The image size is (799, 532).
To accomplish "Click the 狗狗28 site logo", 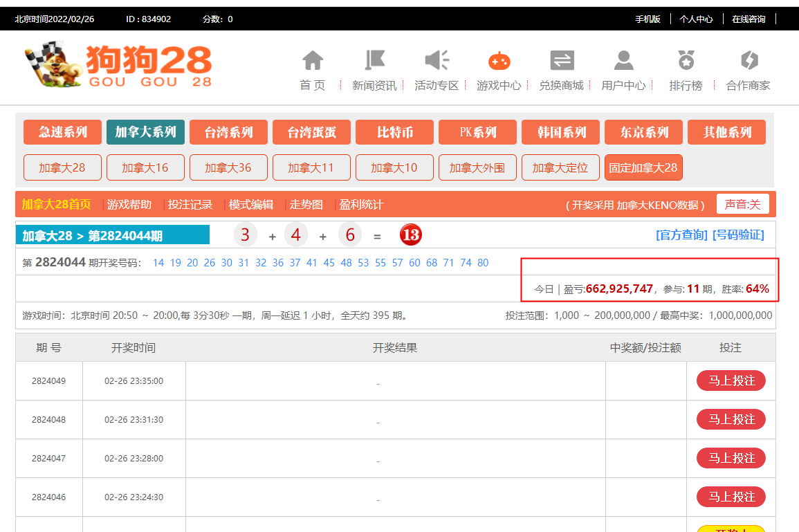I will 118,66.
